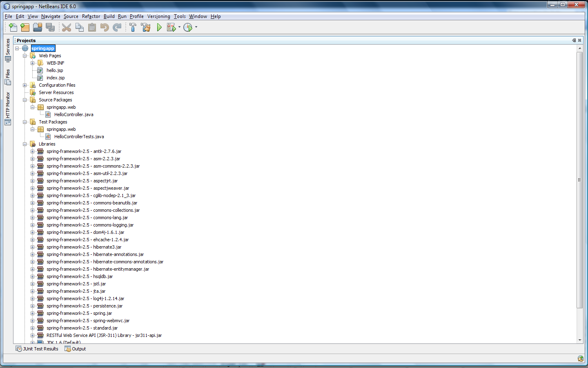Click the Debug Main Project icon
Screen dimensions: 588x368
[171, 27]
